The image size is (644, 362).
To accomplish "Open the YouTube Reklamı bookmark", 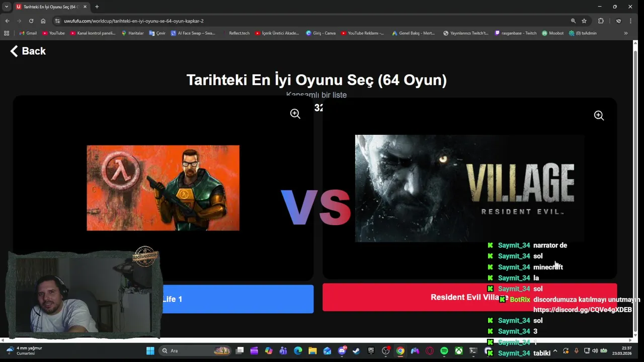I will point(362,33).
